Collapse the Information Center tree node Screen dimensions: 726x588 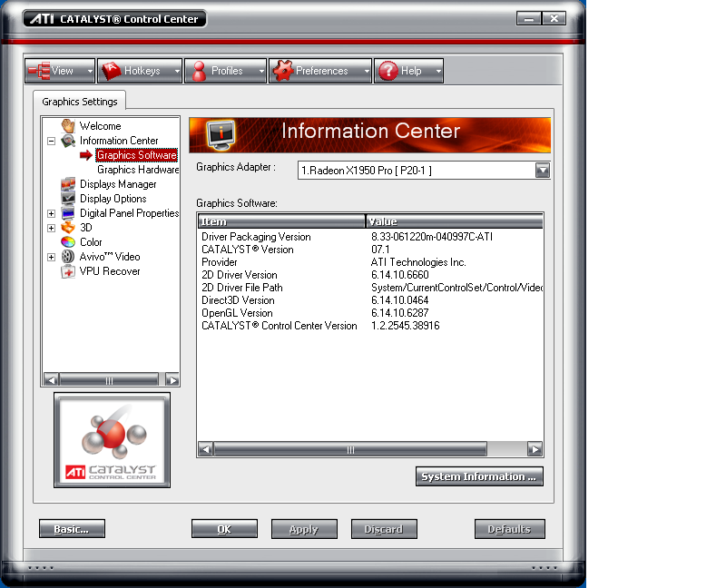52,141
